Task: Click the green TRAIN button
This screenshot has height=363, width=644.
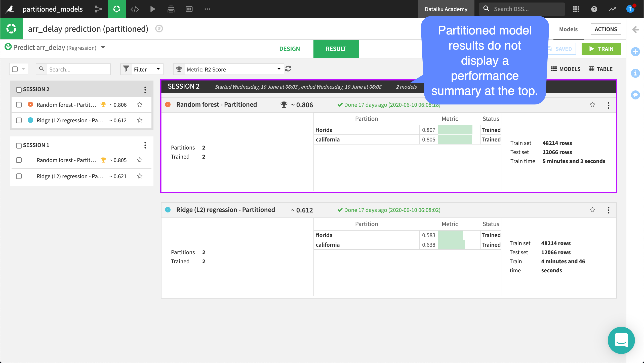Action: [x=601, y=49]
